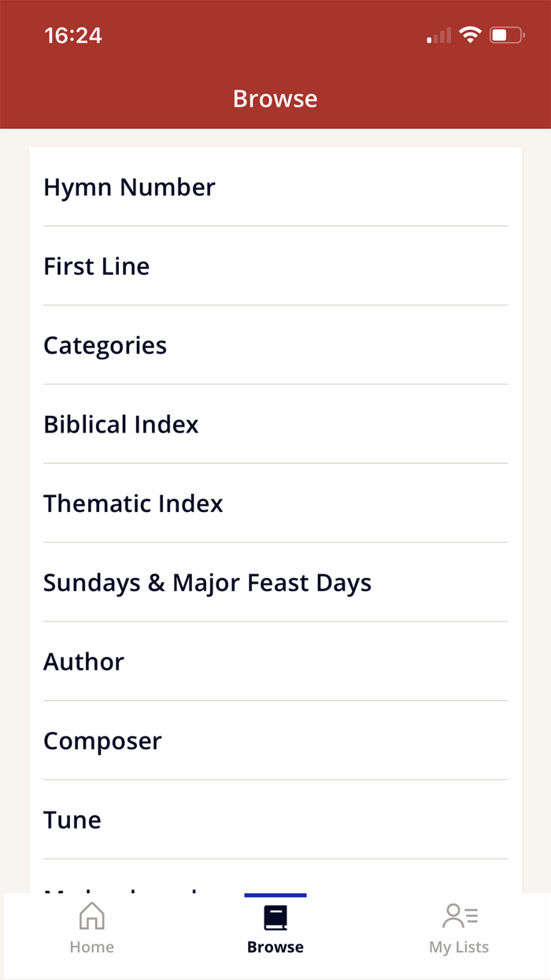Tap the Wi-Fi status icon
Viewport: 551px width, 980px height.
[470, 35]
